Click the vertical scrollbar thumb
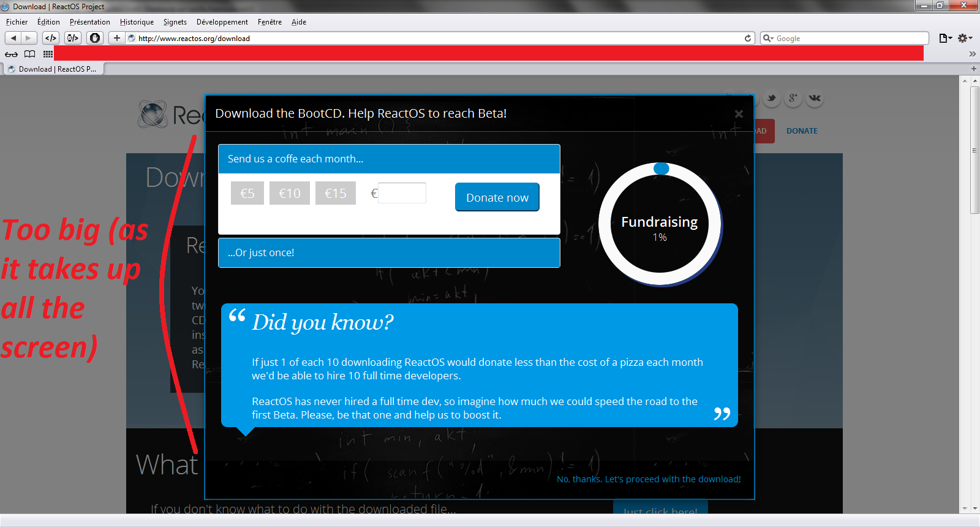 tap(974, 150)
